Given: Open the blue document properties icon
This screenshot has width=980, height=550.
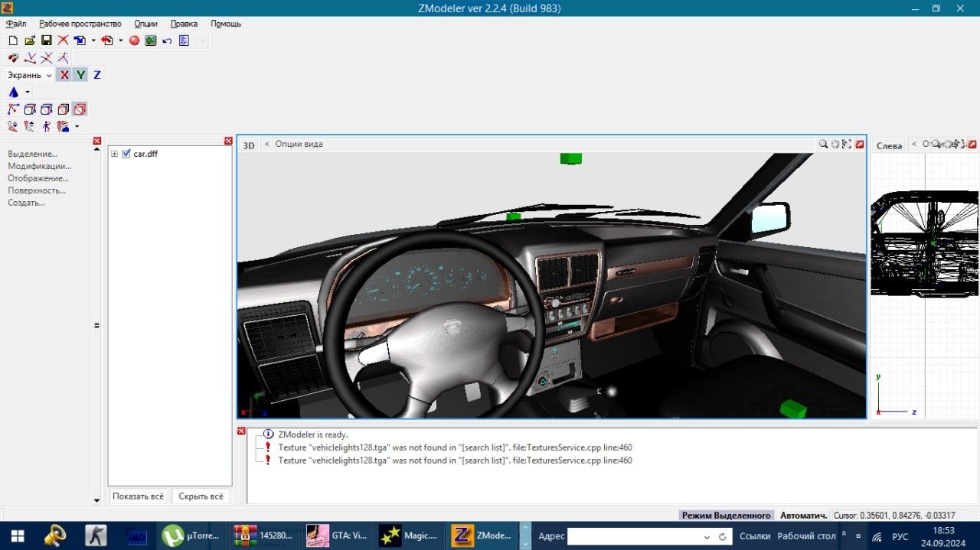Looking at the screenshot, I should pyautogui.click(x=184, y=41).
